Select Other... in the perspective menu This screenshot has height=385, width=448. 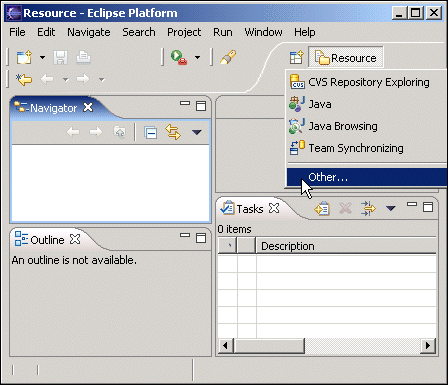pyautogui.click(x=367, y=177)
